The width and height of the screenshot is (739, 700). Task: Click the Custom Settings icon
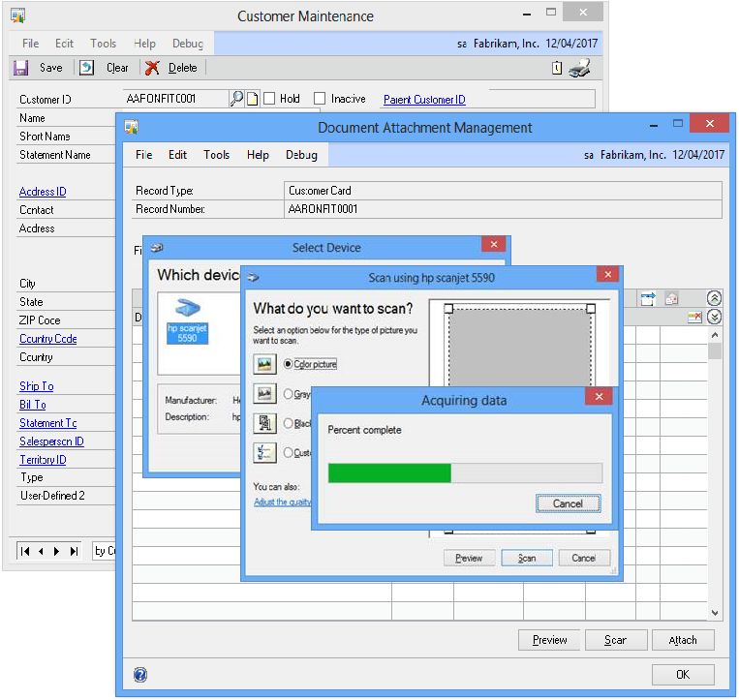coord(264,453)
